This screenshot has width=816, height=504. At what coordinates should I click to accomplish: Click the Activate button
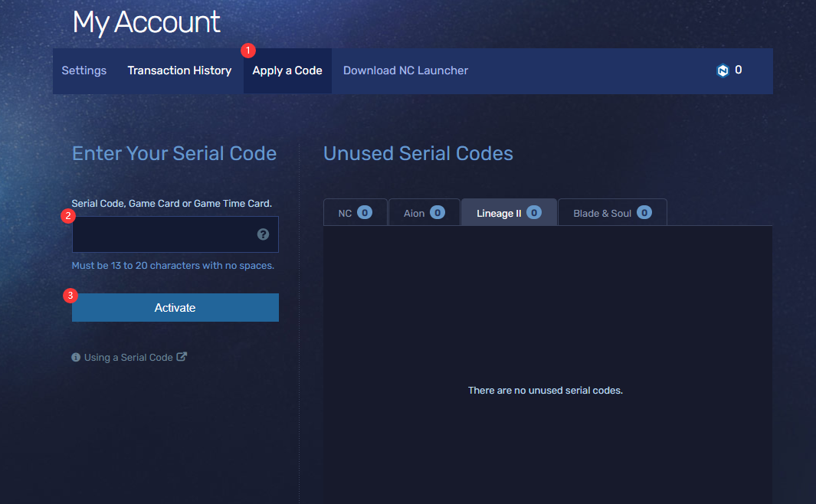pos(175,307)
